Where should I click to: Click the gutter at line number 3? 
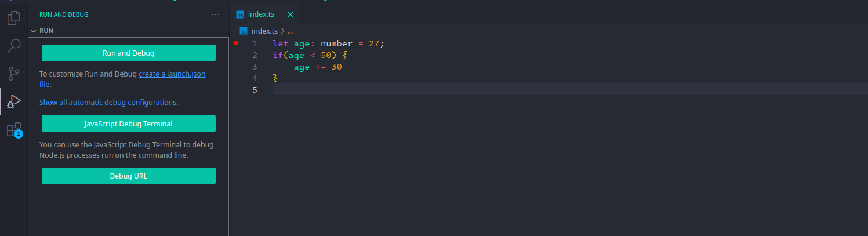point(255,67)
